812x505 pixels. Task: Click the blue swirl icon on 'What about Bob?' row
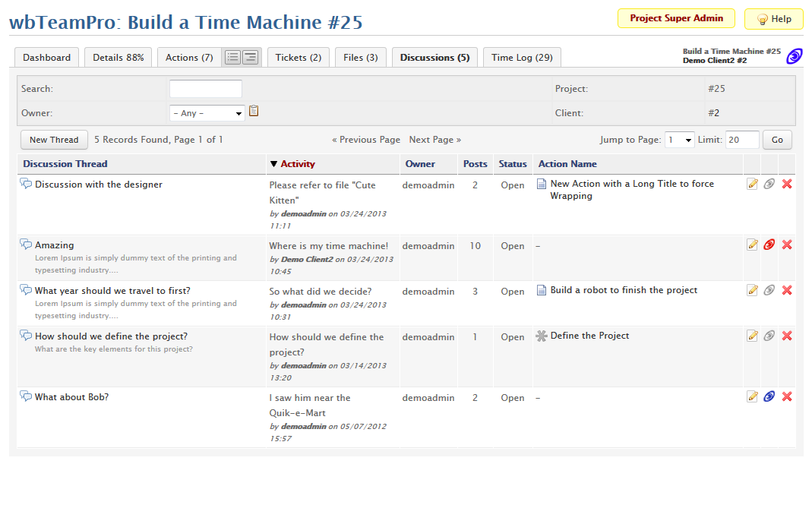pyautogui.click(x=769, y=396)
